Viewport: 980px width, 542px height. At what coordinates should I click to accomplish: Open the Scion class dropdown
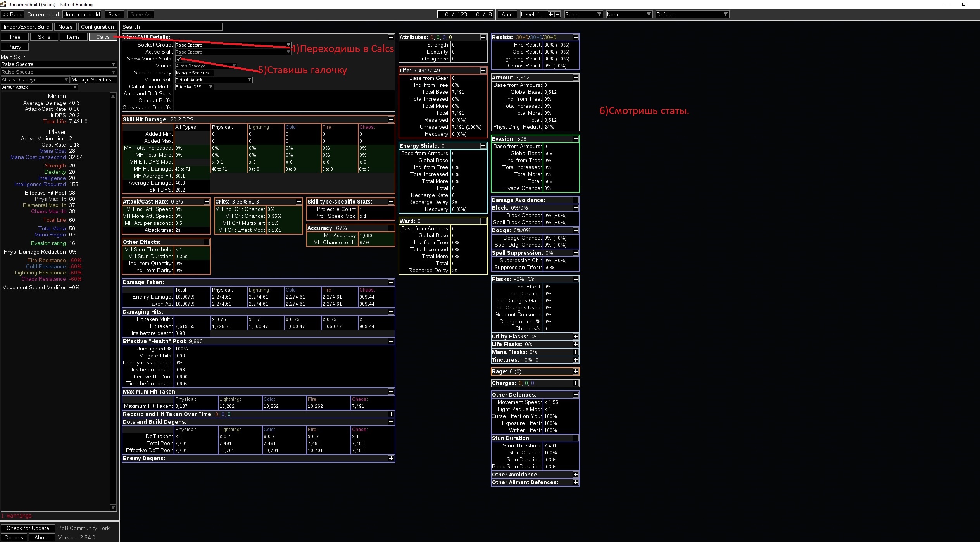(x=583, y=14)
